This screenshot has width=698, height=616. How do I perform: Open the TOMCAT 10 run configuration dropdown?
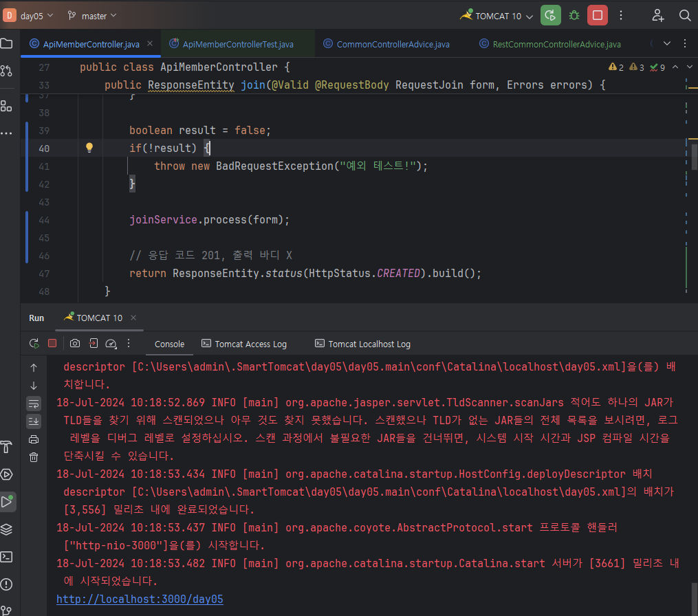pyautogui.click(x=499, y=16)
